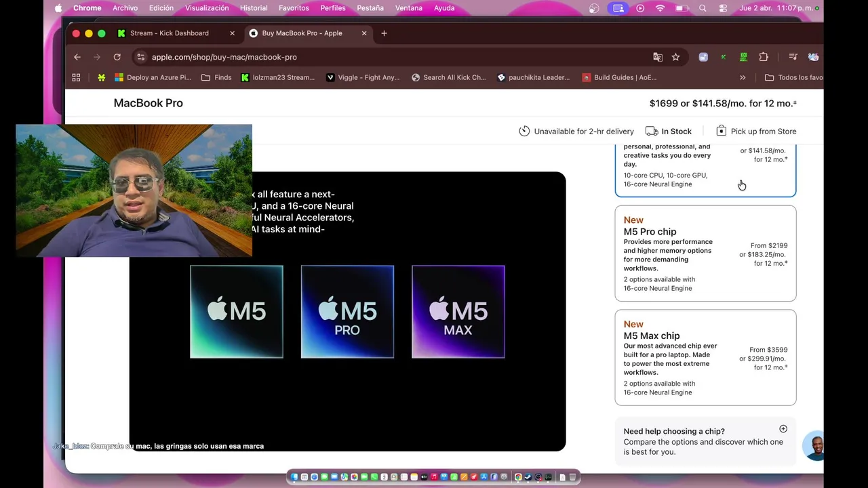This screenshot has width=868, height=488.
Task: Open the Chrome profile avatar
Action: tap(814, 57)
